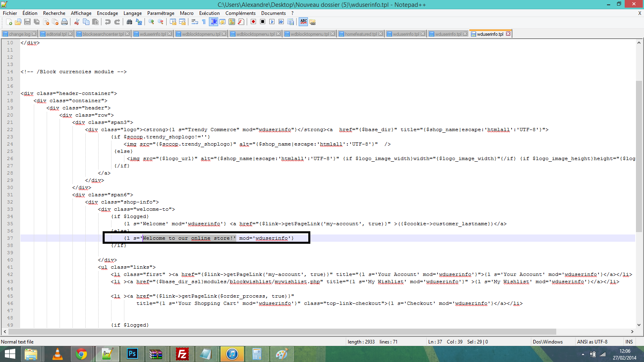Open the Édition menu
Screen dimensions: 644x362
click(x=30, y=13)
